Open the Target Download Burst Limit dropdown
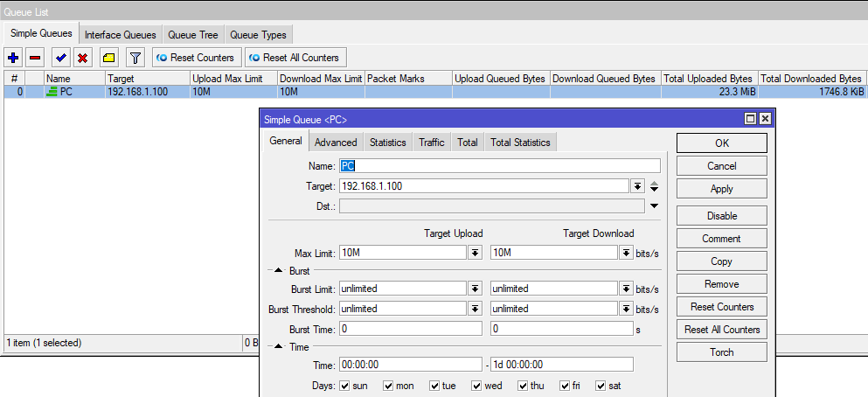Viewport: 868px width, 397px height. pos(626,289)
